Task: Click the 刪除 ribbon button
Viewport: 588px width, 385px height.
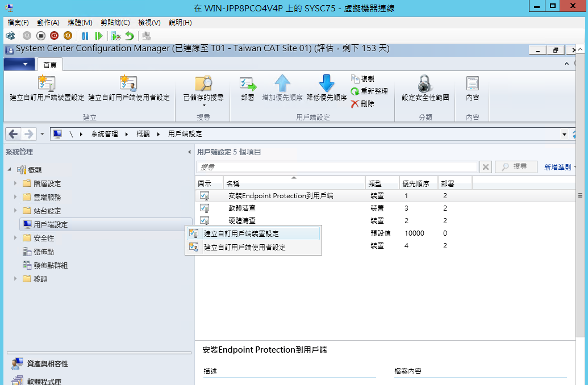Action: (x=362, y=103)
